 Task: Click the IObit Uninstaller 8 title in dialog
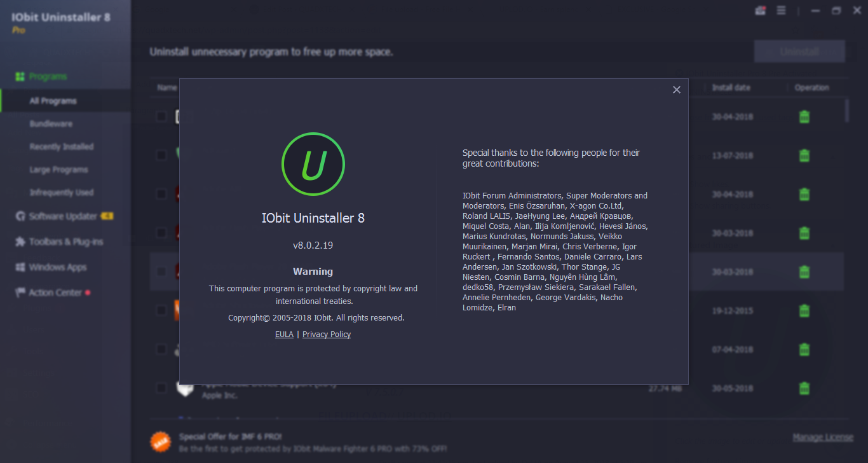point(313,218)
